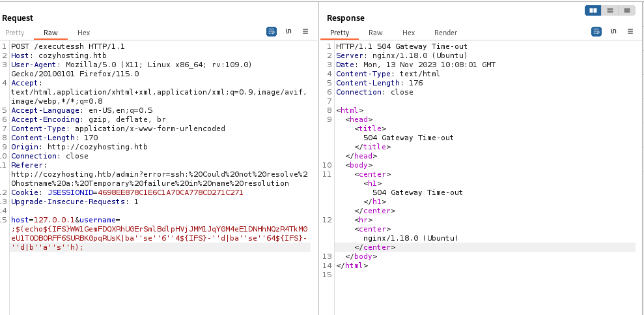Switch Response view to Pretty tab

click(340, 33)
